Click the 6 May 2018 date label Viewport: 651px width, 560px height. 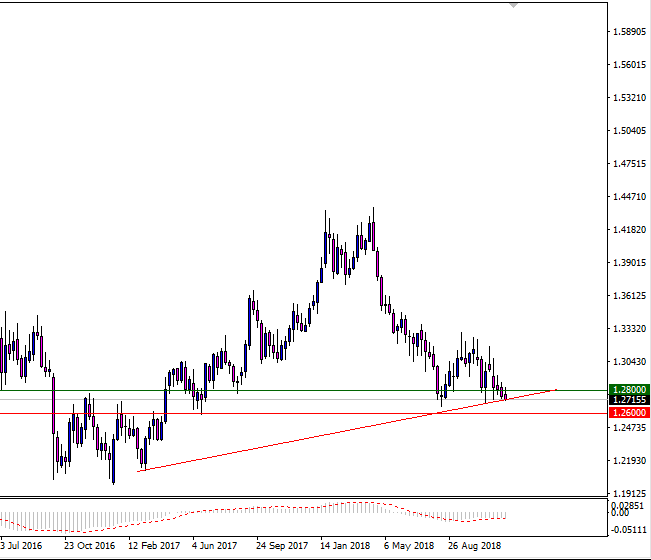[409, 545]
